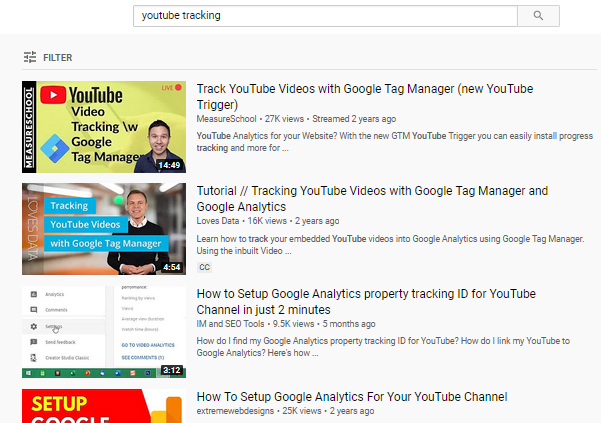This screenshot has height=423, width=601.
Task: Open the red SETUP GOOGLE thumbnail
Action: coord(104,406)
